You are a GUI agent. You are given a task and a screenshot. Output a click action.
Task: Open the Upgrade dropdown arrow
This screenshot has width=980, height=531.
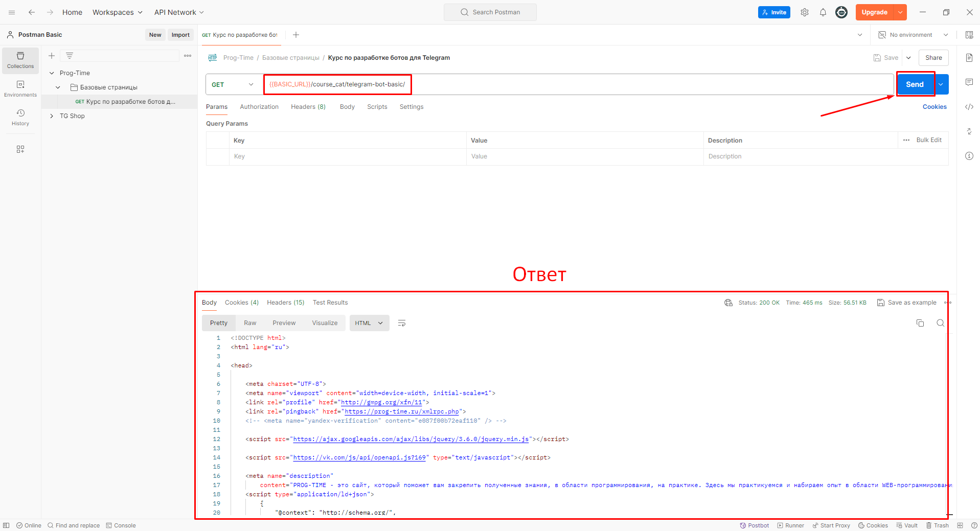900,12
